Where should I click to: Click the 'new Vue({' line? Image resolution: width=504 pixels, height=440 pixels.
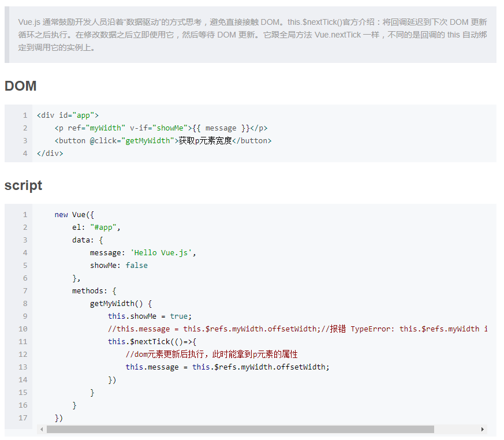pyautogui.click(x=74, y=215)
